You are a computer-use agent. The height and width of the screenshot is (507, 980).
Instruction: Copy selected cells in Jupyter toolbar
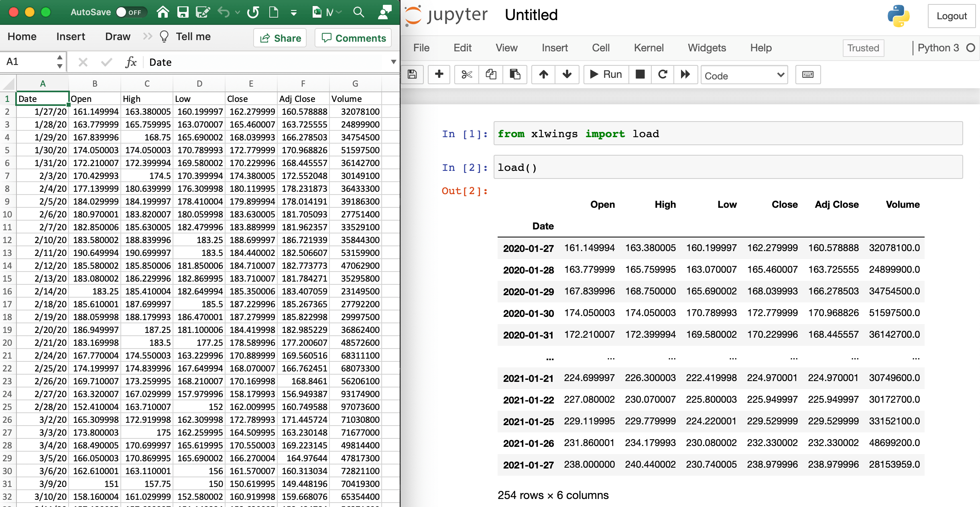point(491,75)
